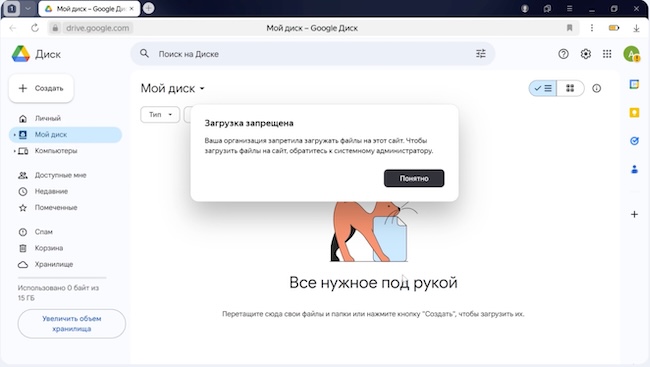Open a new browser tab
The width and height of the screenshot is (650, 367).
pyautogui.click(x=148, y=8)
